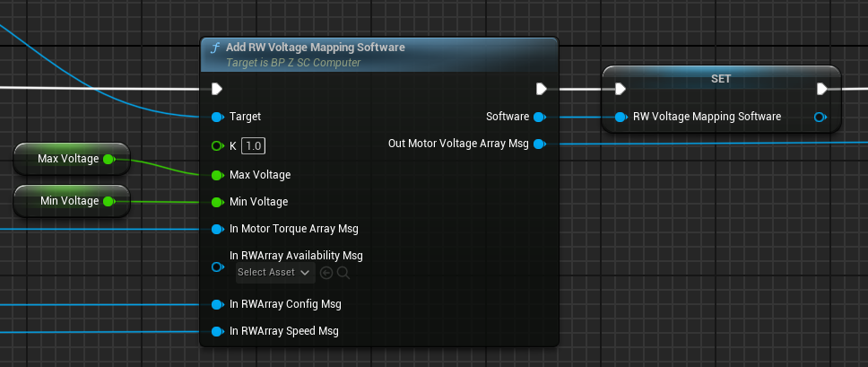Click the SET node output value pin
Screen dimensions: 868x367
tap(820, 117)
